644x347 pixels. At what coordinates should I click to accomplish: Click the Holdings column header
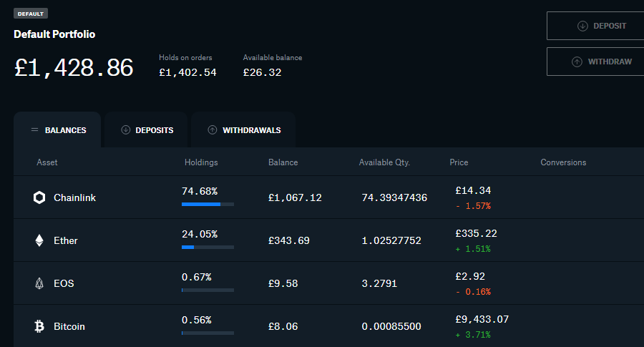(x=201, y=162)
